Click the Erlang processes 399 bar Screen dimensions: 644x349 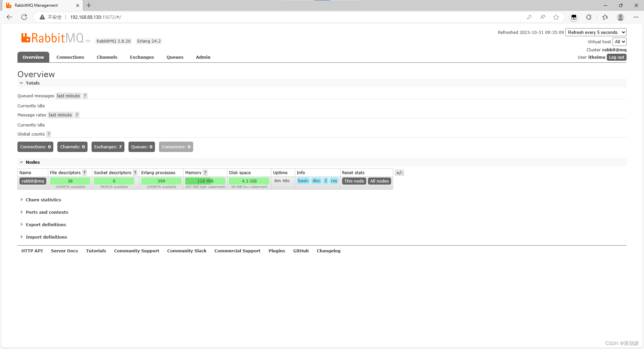click(161, 181)
